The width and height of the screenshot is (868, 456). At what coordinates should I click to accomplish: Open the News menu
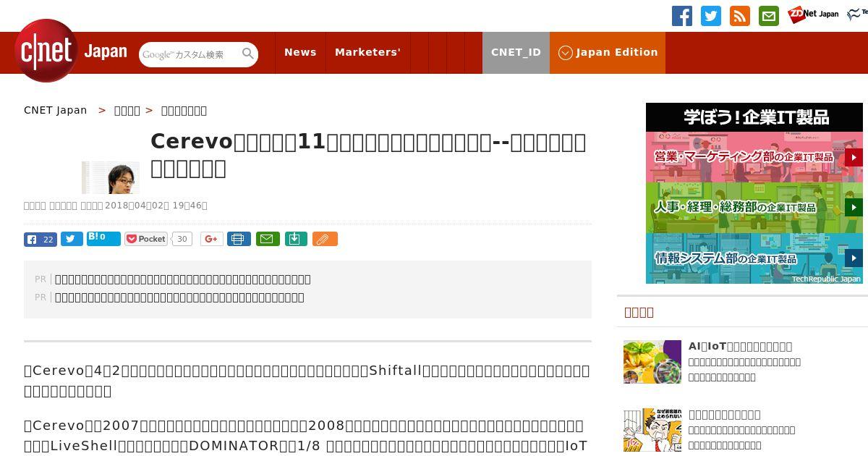pyautogui.click(x=300, y=52)
